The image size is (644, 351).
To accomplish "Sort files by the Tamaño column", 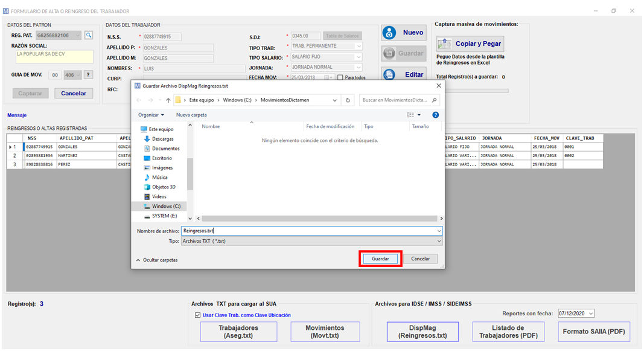I will 420,126.
